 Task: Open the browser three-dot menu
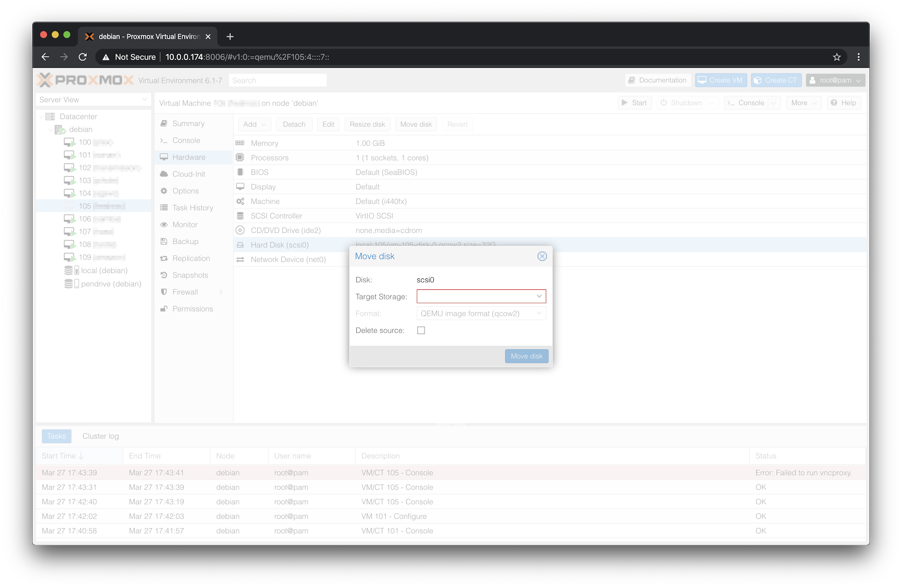[858, 57]
